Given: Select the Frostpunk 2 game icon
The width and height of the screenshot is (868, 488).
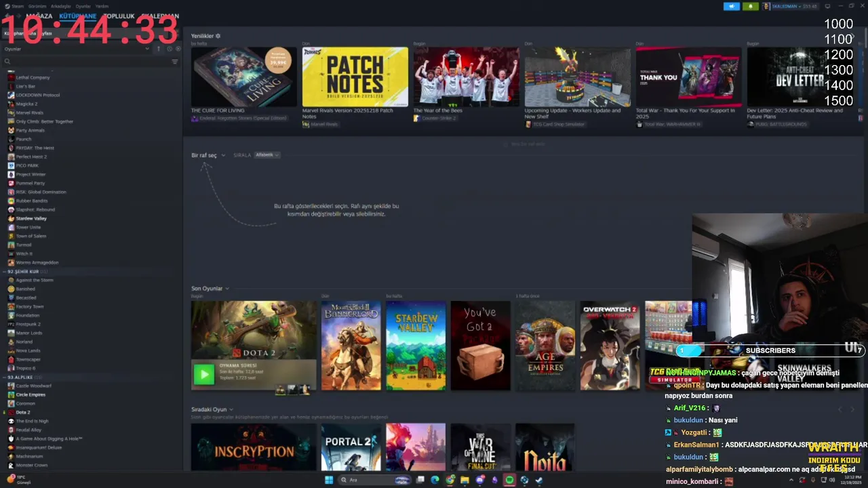Looking at the screenshot, I should (x=11, y=324).
